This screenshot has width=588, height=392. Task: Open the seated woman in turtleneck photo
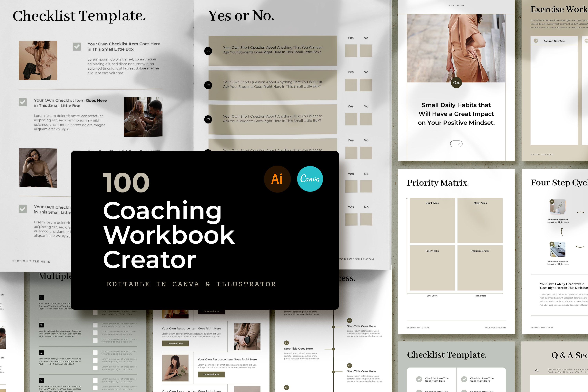(x=38, y=168)
